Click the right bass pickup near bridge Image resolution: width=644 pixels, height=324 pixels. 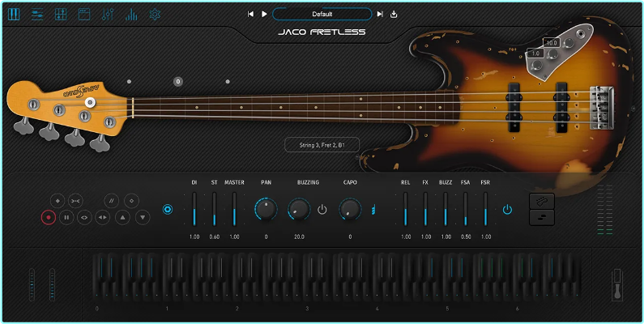561,108
